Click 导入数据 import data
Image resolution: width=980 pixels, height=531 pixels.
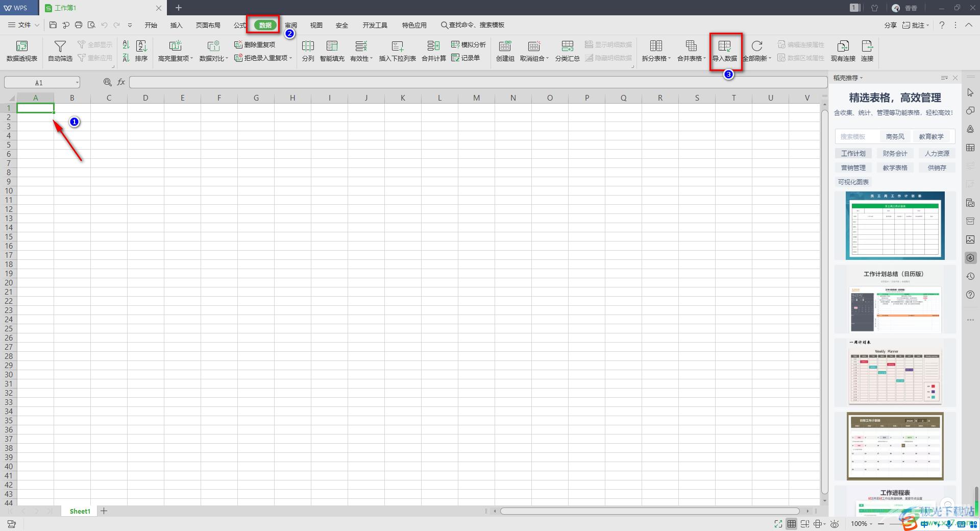(x=724, y=51)
